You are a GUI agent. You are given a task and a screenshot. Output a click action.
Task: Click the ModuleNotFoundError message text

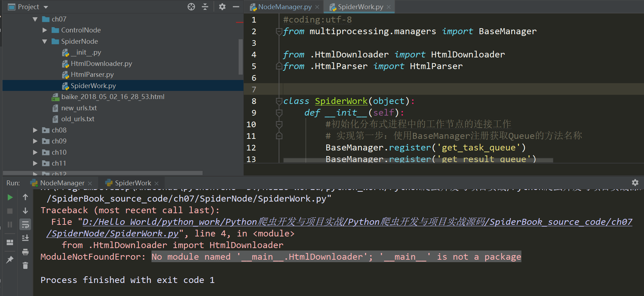[336, 257]
